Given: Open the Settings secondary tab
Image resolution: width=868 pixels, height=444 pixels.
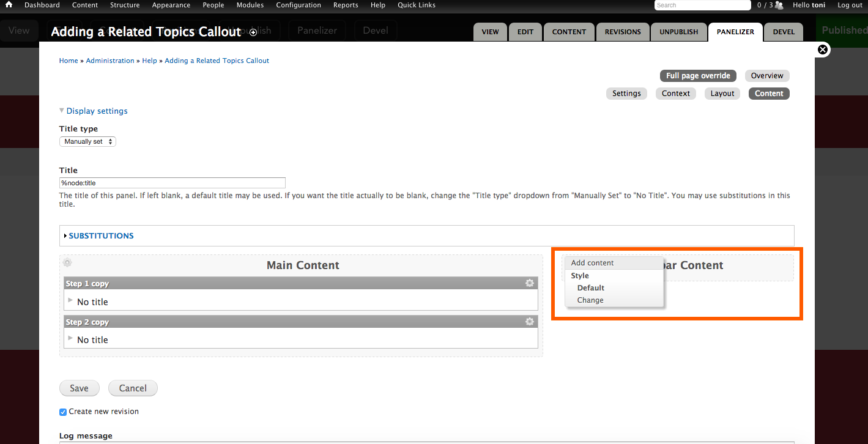Looking at the screenshot, I should click(626, 94).
